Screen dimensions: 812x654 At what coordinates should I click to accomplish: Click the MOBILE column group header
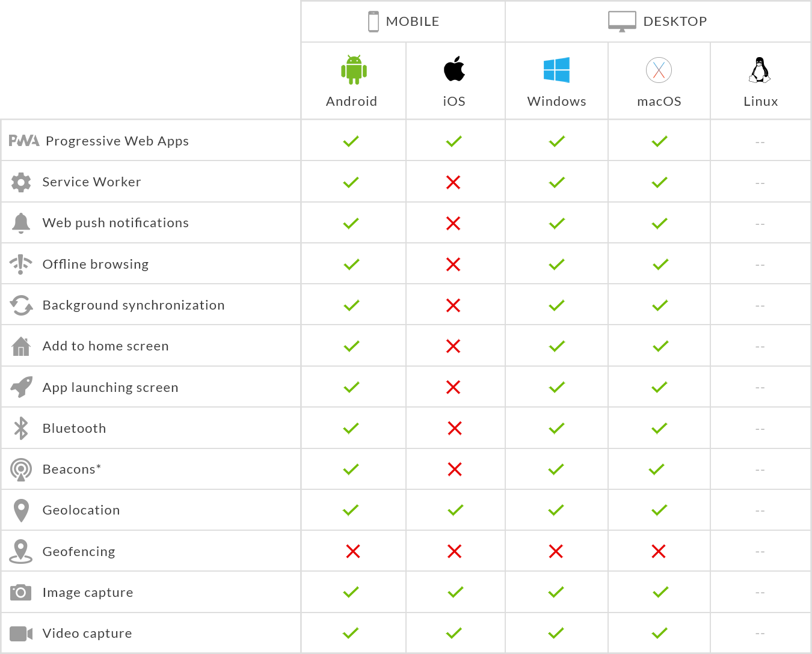(x=404, y=21)
